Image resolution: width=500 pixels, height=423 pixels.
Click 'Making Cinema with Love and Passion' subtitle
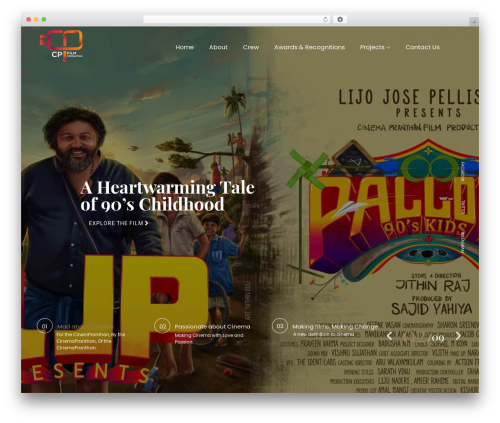[209, 338]
